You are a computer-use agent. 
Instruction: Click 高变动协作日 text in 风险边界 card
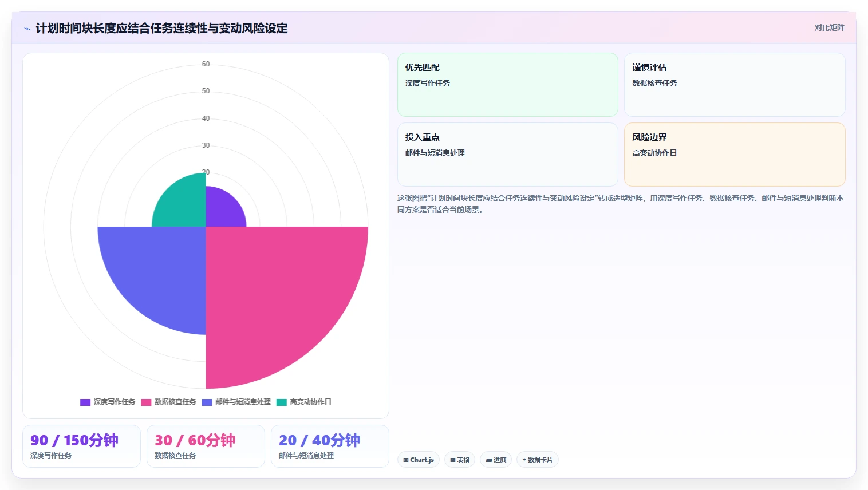coord(654,153)
